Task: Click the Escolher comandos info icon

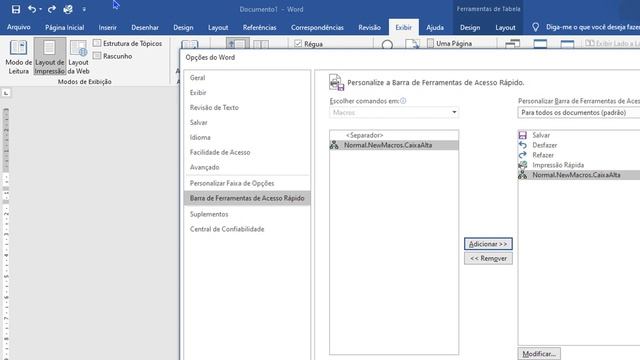Action: coord(403,101)
